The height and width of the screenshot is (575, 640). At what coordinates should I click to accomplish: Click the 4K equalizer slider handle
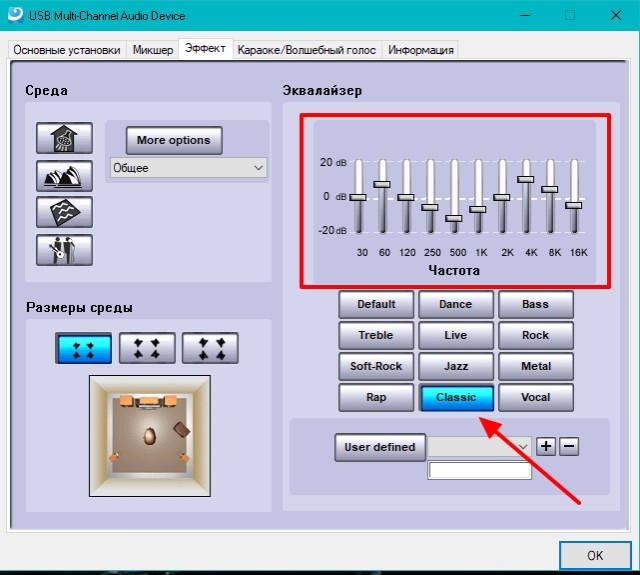click(x=526, y=179)
